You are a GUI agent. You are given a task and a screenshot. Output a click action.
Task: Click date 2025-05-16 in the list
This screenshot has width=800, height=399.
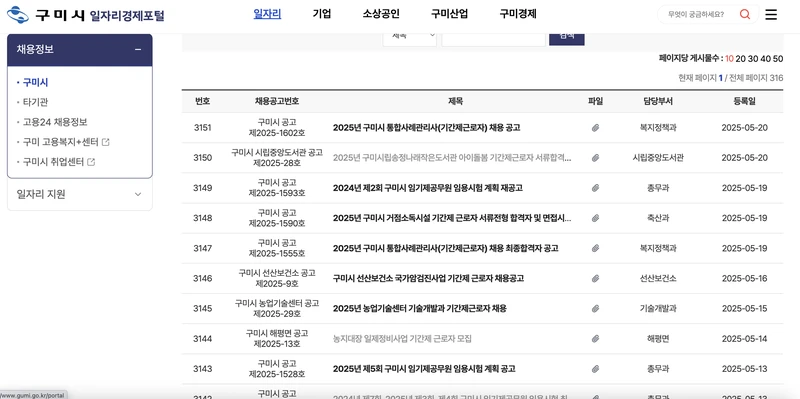tap(744, 278)
